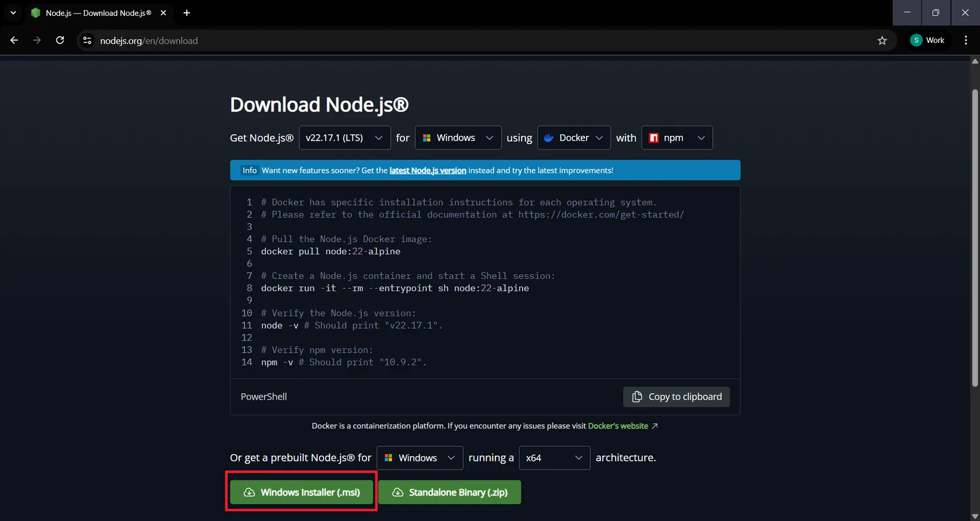Click the 'docker run -it --rm' code line
The image size is (980, 521).
[x=395, y=288]
